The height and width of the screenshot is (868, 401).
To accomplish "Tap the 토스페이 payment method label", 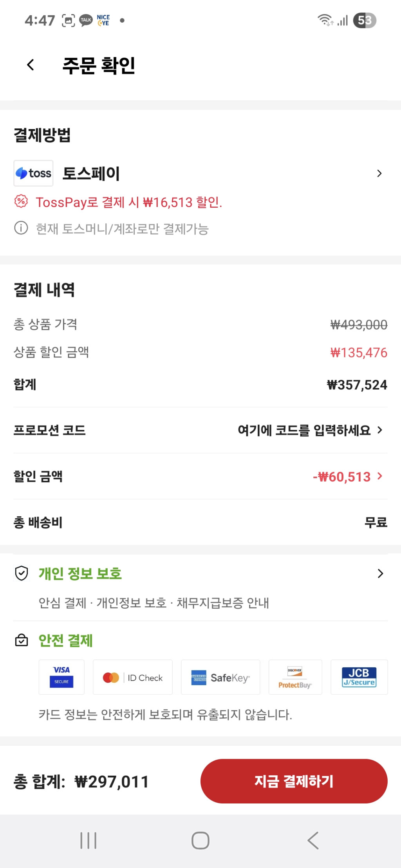I will (x=91, y=173).
